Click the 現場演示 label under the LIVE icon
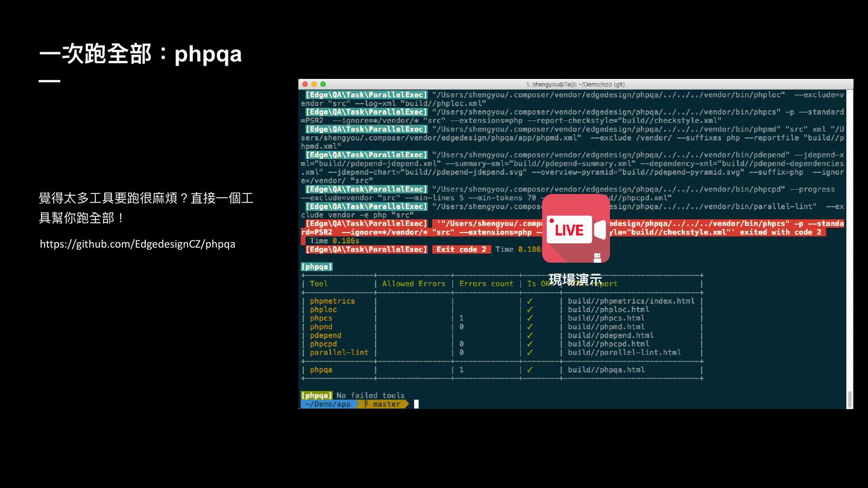Screen dimensions: 868x488 click(x=575, y=280)
